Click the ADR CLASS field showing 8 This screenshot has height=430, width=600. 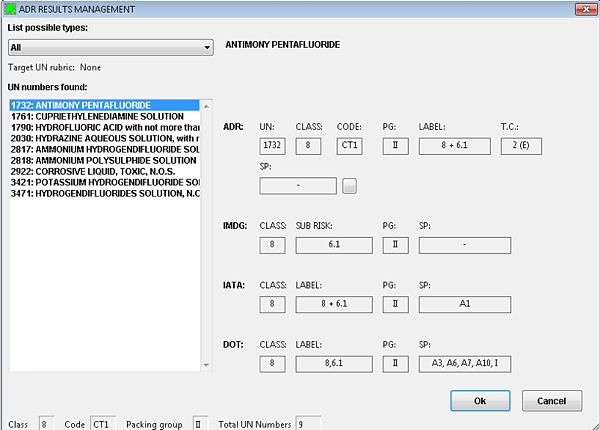coord(308,146)
